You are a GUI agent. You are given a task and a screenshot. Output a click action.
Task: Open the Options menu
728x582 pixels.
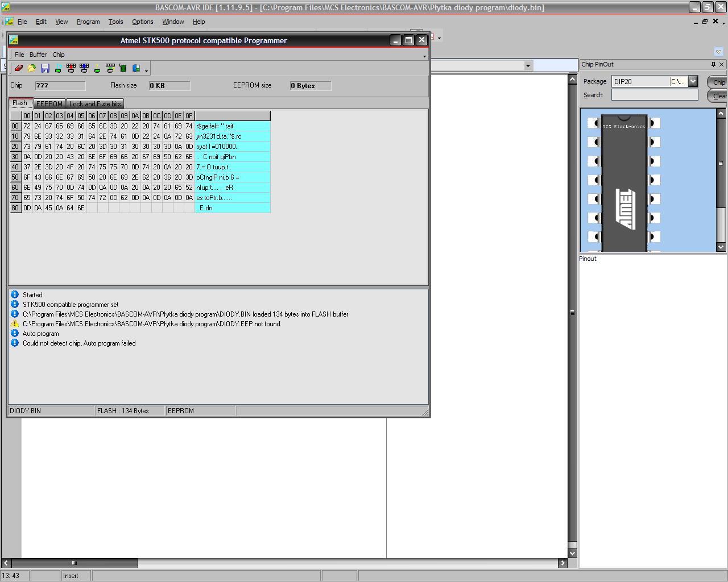point(143,22)
